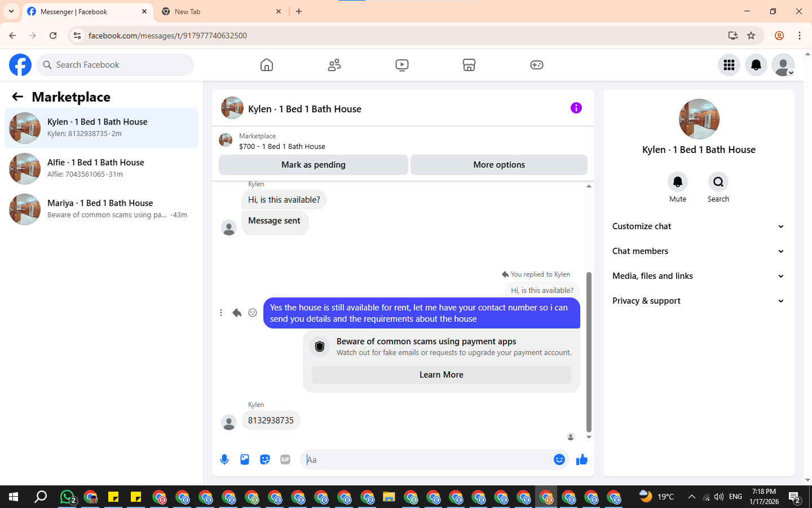Click the back arrow beside Marketplace
812x508 pixels.
(x=17, y=97)
